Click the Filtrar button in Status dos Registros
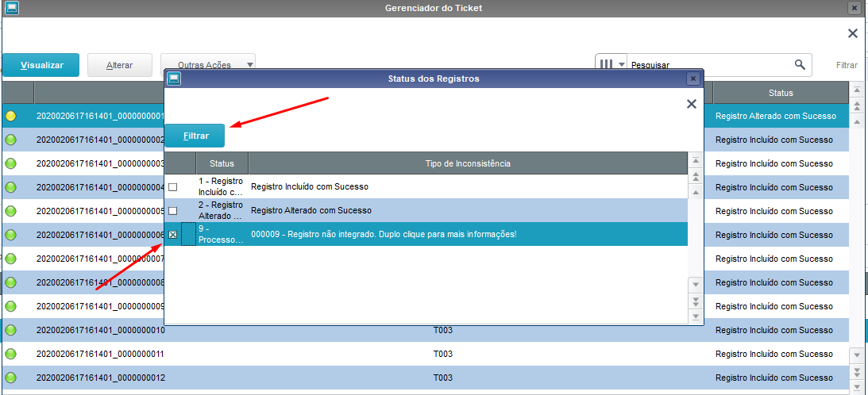Viewport: 868px width, 395px height. [195, 136]
